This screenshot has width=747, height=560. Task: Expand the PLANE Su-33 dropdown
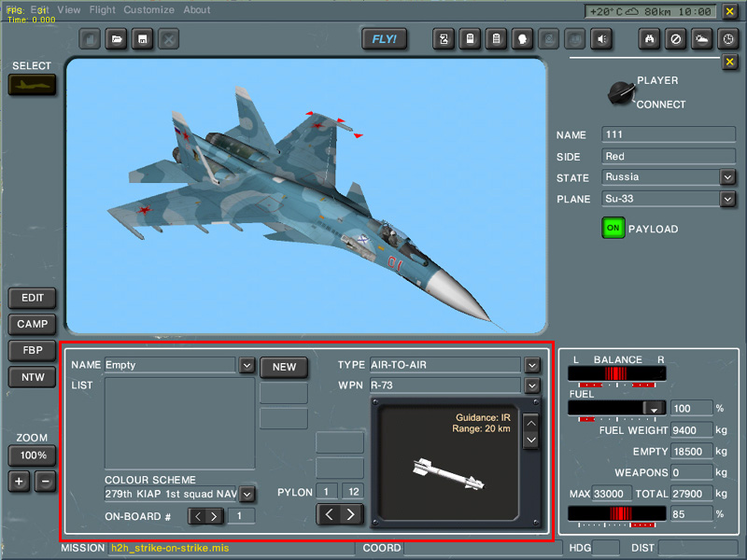point(727,199)
